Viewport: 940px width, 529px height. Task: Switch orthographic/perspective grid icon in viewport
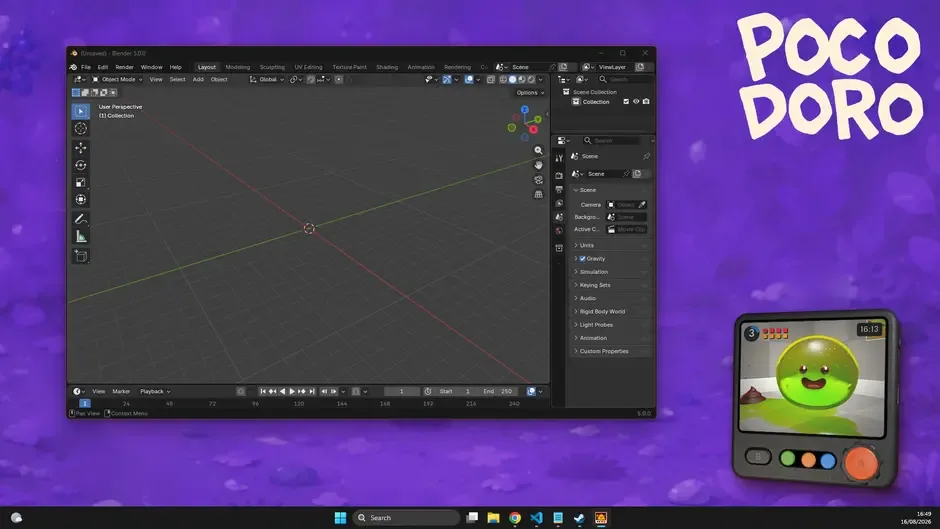tap(538, 194)
